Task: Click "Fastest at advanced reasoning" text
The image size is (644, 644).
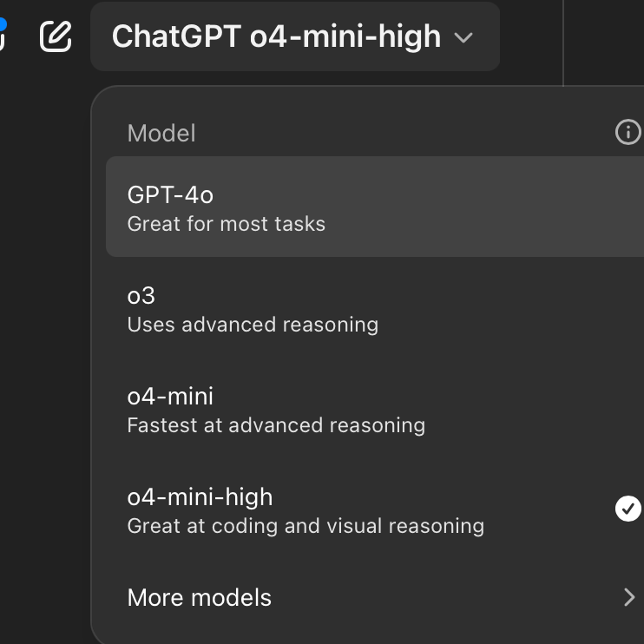Action: [276, 425]
